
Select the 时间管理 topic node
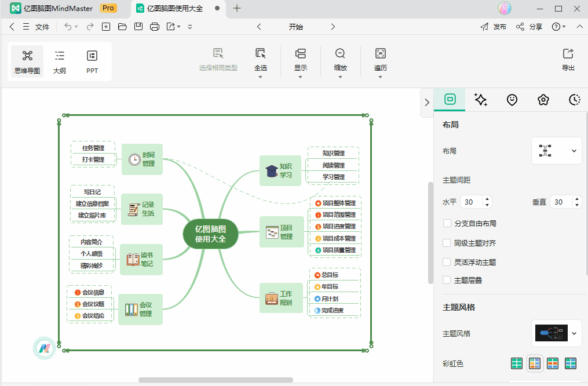click(142, 159)
